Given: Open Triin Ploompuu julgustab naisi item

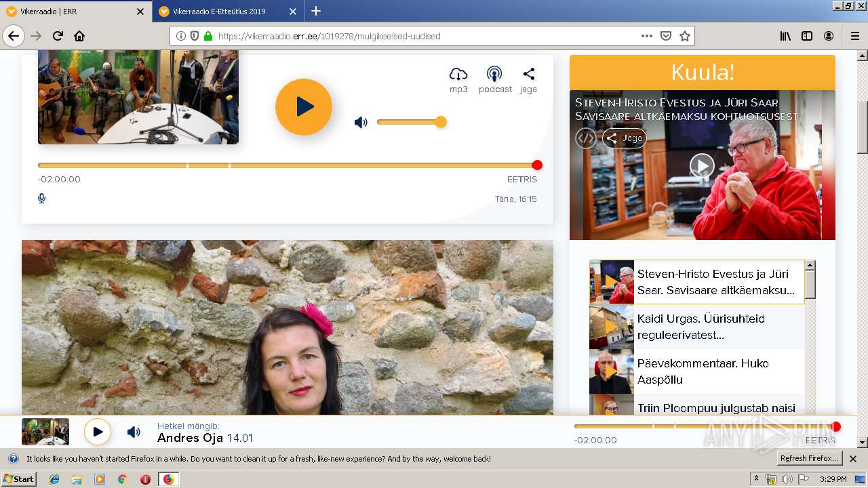Looking at the screenshot, I should (x=697, y=405).
